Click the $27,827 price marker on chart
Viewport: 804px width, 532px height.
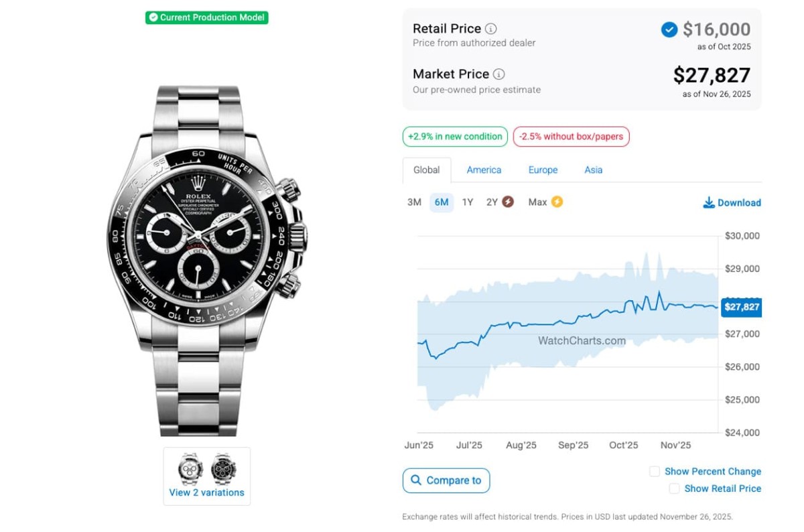coord(742,308)
